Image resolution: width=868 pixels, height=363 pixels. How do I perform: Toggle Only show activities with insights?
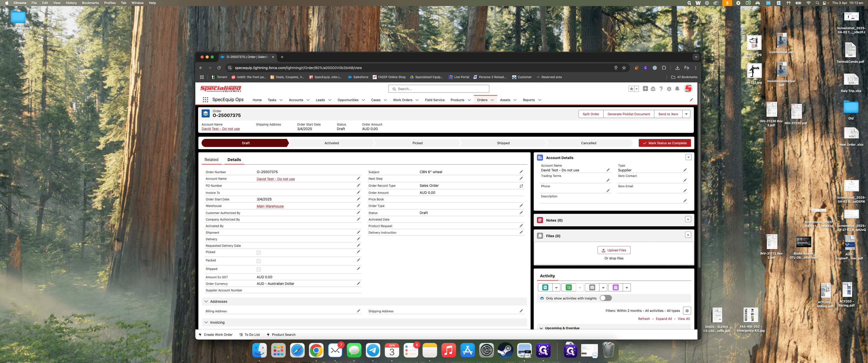[x=606, y=298]
